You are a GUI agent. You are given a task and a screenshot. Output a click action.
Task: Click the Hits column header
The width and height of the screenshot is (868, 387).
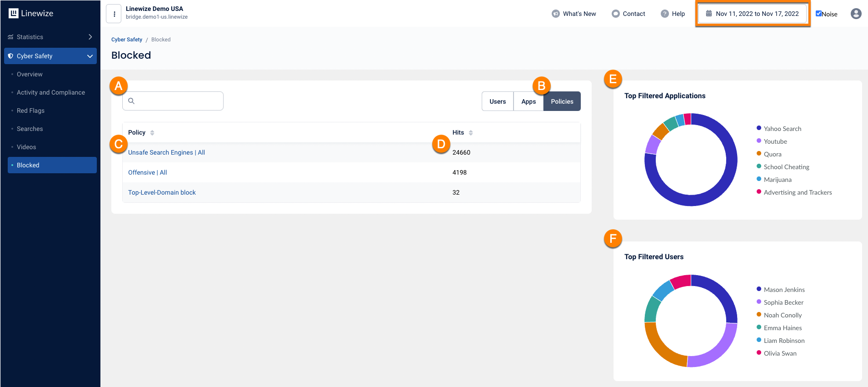[x=458, y=132]
